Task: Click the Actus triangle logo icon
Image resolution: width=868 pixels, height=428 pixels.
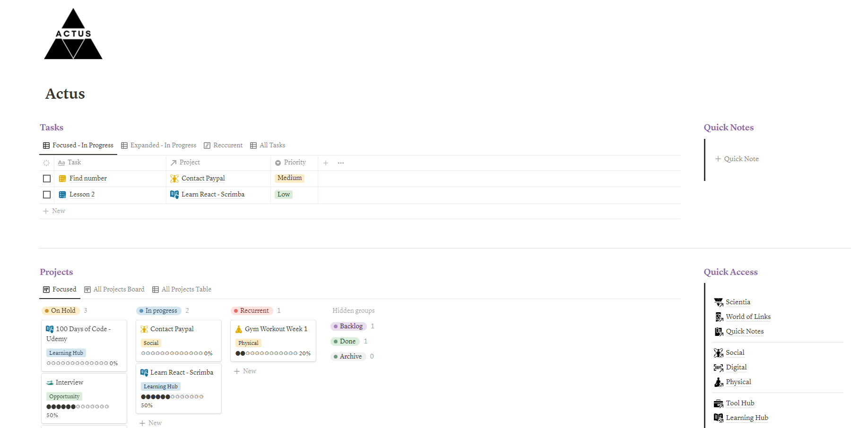Action: [73, 34]
